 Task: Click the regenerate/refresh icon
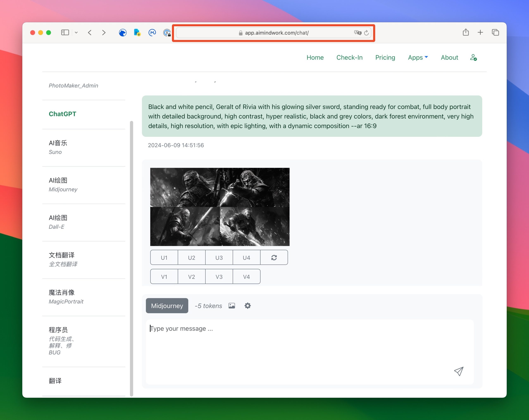click(x=274, y=257)
